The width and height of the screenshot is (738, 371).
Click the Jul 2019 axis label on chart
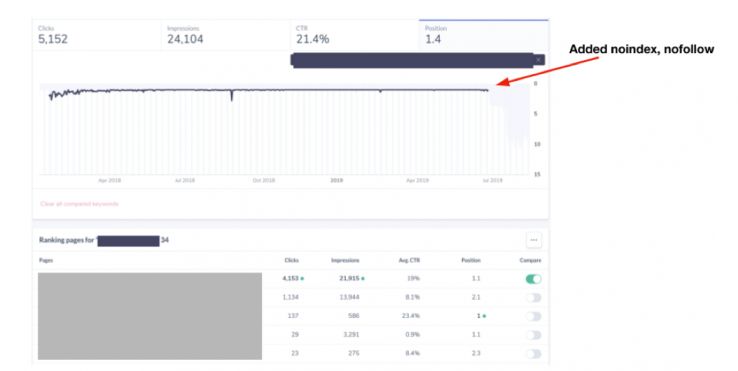[x=492, y=180]
